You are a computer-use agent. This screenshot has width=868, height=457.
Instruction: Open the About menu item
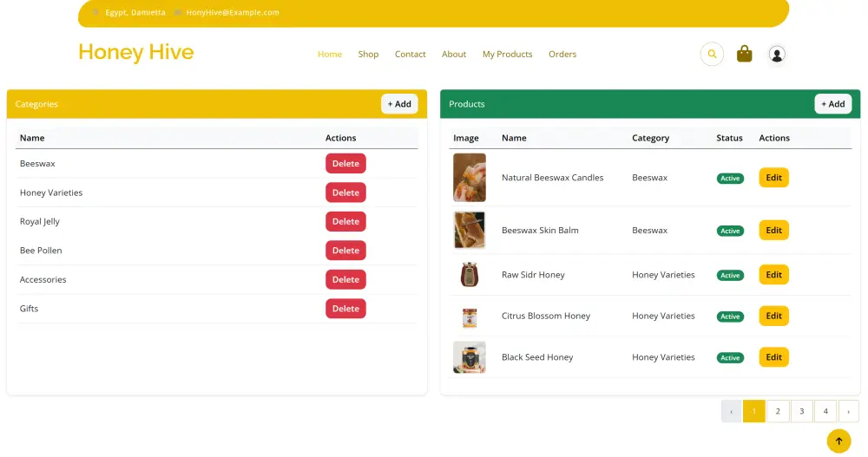point(454,55)
